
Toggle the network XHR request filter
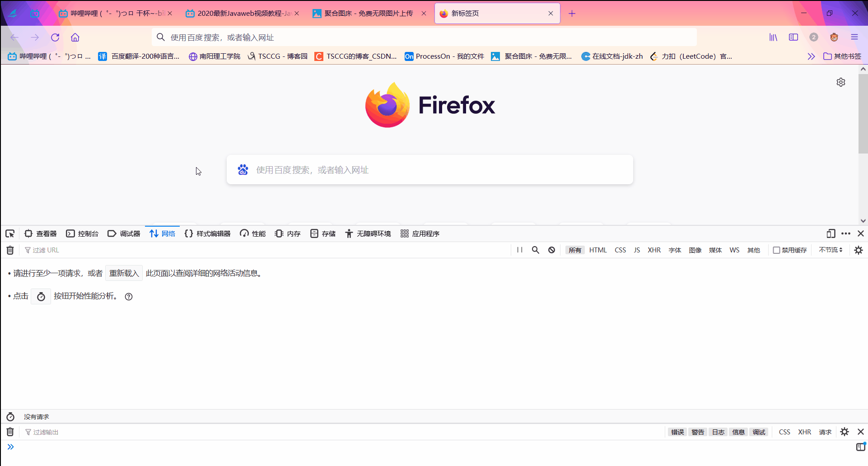tap(654, 250)
